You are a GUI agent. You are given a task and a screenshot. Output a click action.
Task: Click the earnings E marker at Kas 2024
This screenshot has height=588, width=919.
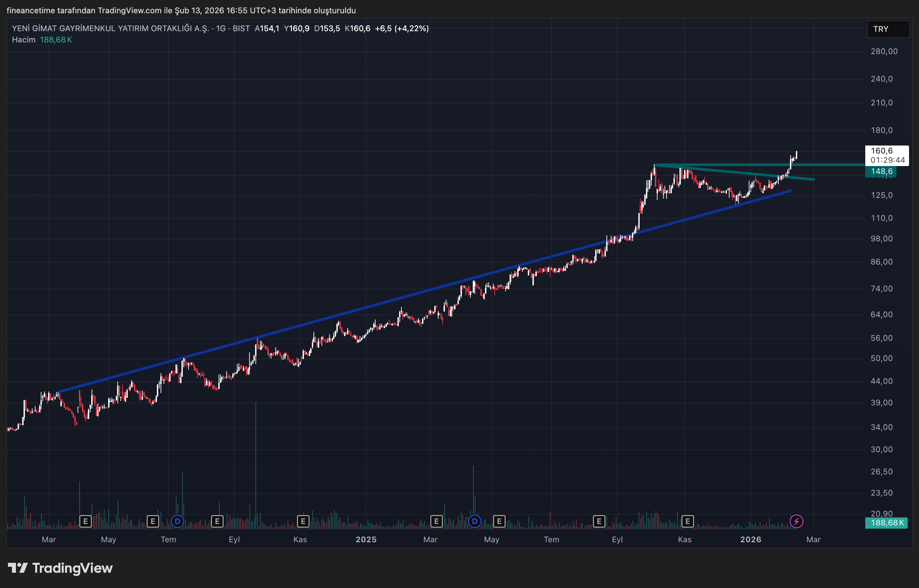tap(303, 521)
